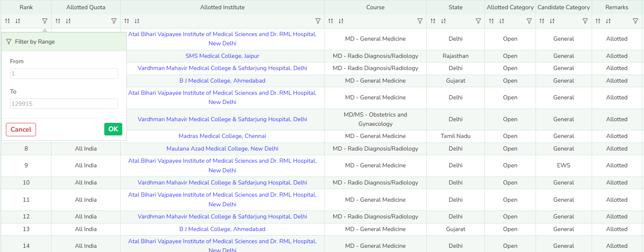Click the State column filter icon
This screenshot has height=252, width=644.
(x=478, y=21)
